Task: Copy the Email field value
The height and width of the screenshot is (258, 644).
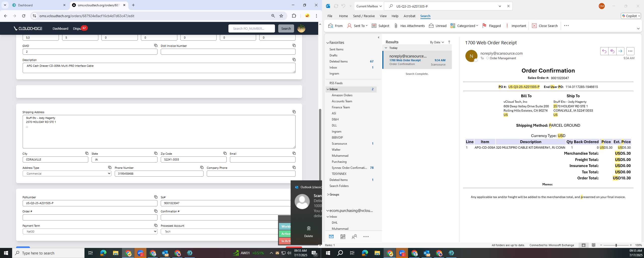Action: coord(294,153)
